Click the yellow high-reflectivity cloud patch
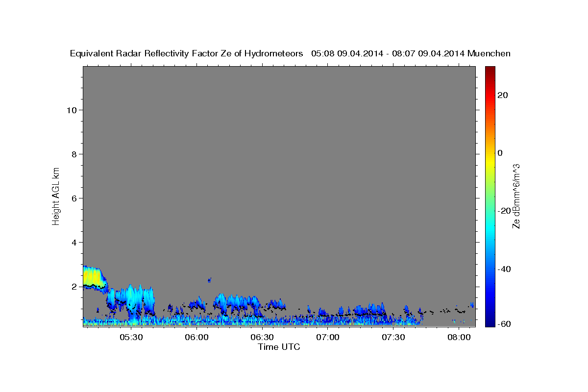Screen dimensions: 588x392 click(x=94, y=277)
